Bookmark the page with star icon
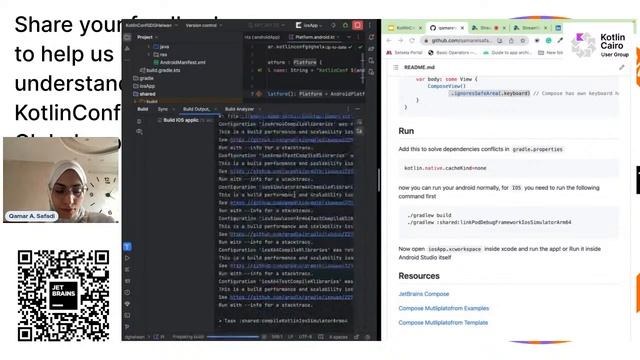Image resolution: width=640 pixels, height=360 pixels. coord(522,40)
